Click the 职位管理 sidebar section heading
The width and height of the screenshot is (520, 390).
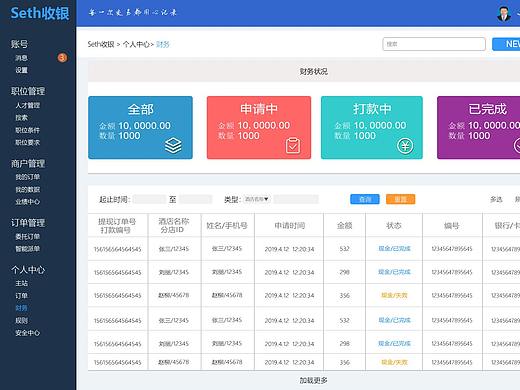point(28,91)
